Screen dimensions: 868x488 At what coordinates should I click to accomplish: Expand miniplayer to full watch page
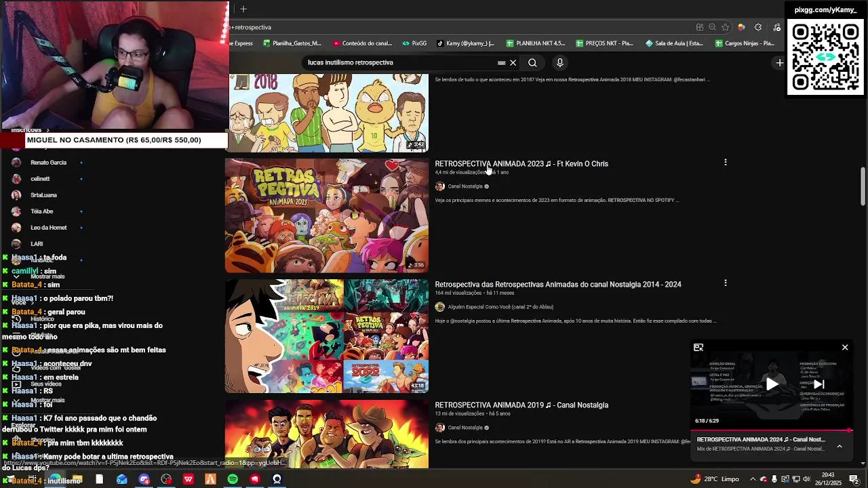click(x=698, y=348)
